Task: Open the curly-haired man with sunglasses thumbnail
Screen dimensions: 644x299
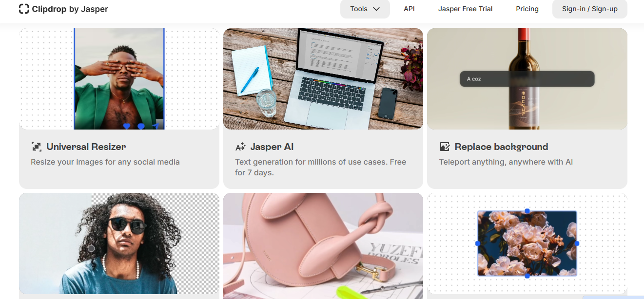Action: pyautogui.click(x=119, y=243)
